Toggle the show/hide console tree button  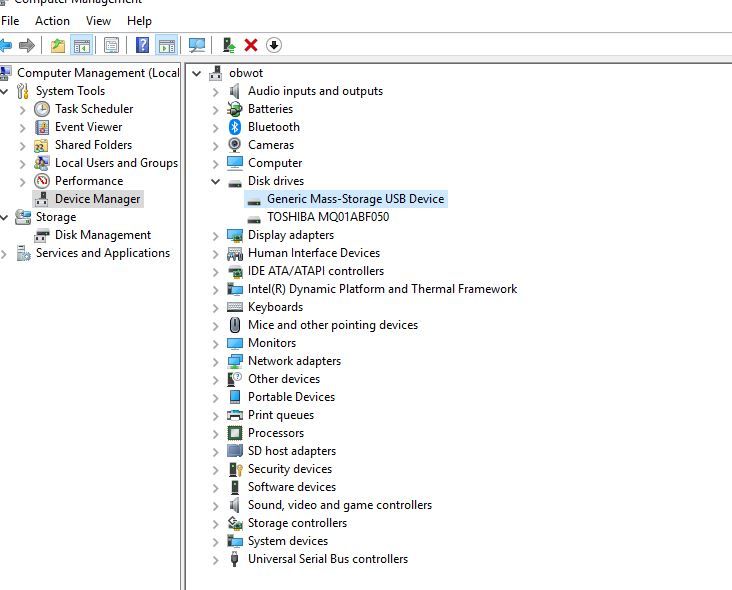[82, 45]
